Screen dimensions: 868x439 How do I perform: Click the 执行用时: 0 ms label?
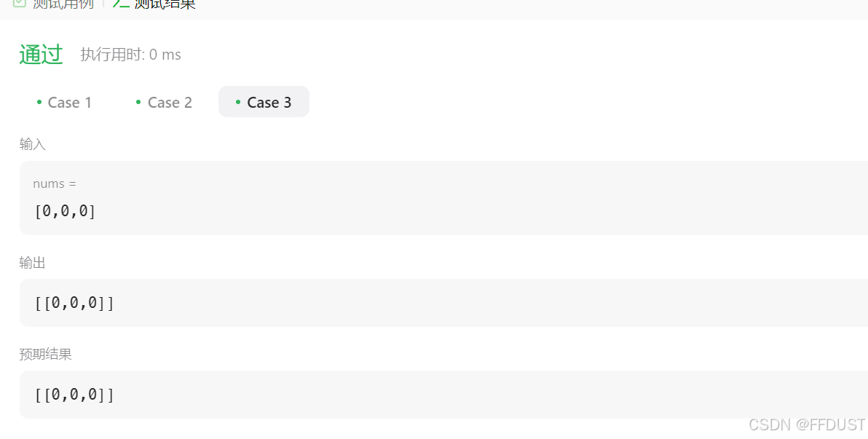130,55
